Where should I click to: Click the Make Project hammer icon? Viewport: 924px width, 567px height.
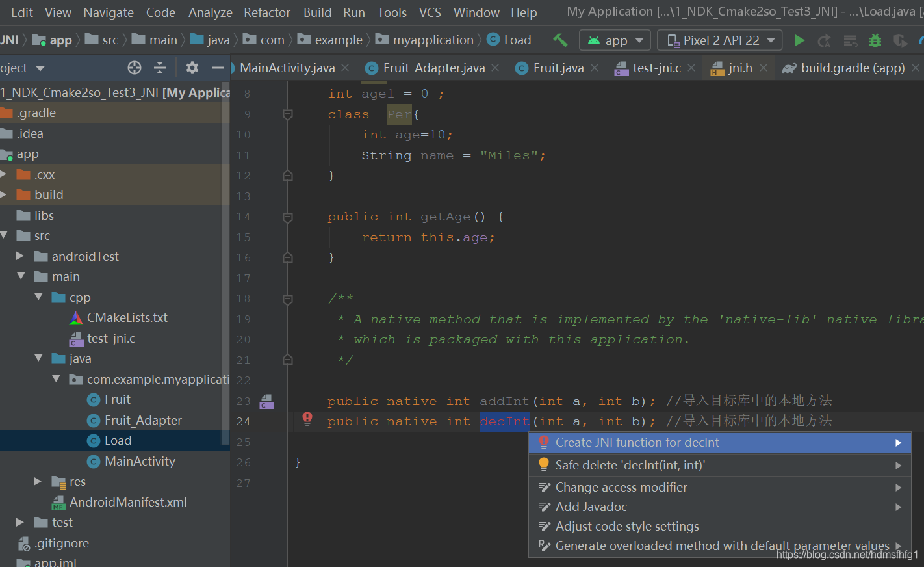(560, 40)
